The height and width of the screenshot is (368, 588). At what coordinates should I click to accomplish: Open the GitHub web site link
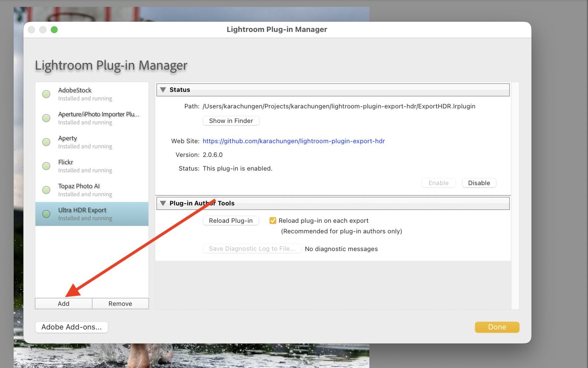coord(294,141)
